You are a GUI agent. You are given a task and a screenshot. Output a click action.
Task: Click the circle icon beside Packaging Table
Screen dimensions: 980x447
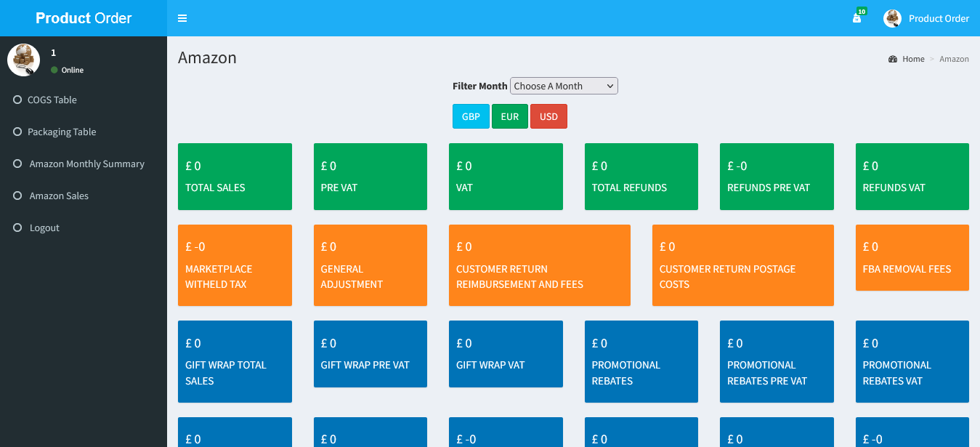click(x=17, y=132)
